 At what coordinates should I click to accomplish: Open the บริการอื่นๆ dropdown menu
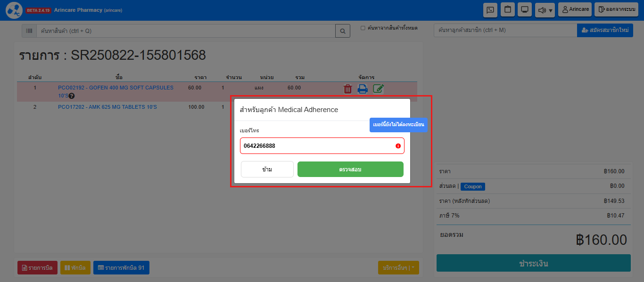point(398,268)
